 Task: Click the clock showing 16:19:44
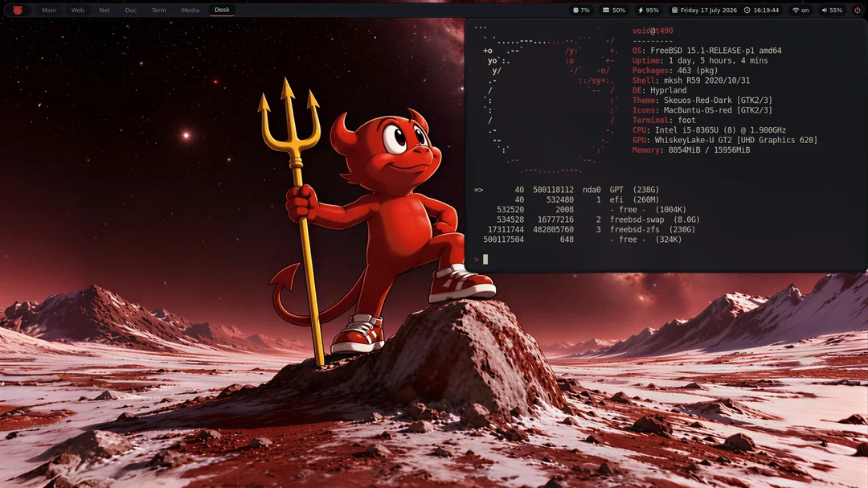click(761, 10)
